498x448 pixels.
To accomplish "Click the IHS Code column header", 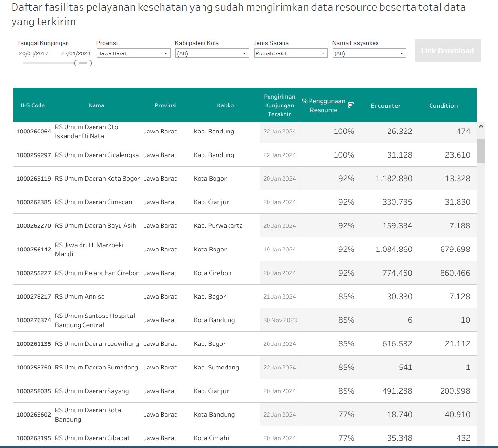I will click(33, 105).
